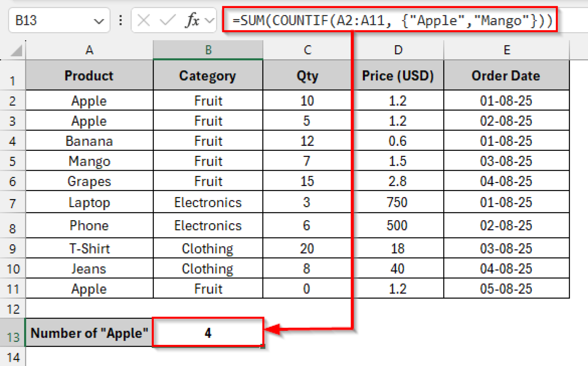Click the Enter checkmark formula icon
588x366 pixels.
coord(167,20)
